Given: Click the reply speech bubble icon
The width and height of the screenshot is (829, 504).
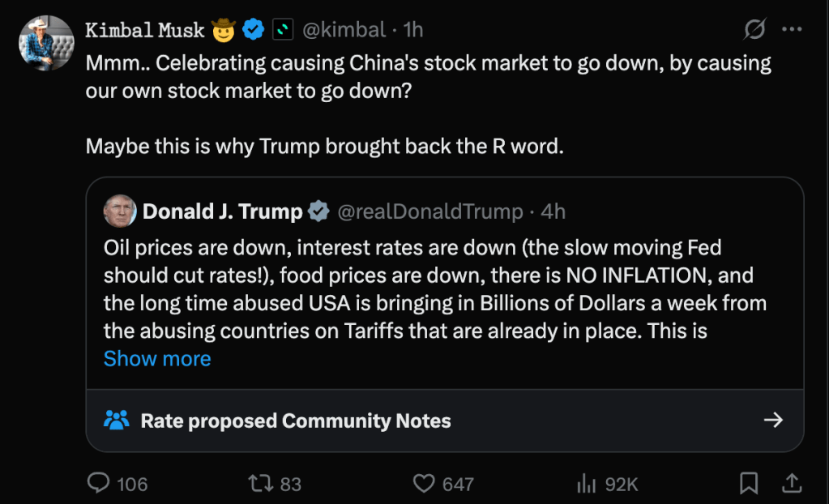Looking at the screenshot, I should pyautogui.click(x=99, y=484).
